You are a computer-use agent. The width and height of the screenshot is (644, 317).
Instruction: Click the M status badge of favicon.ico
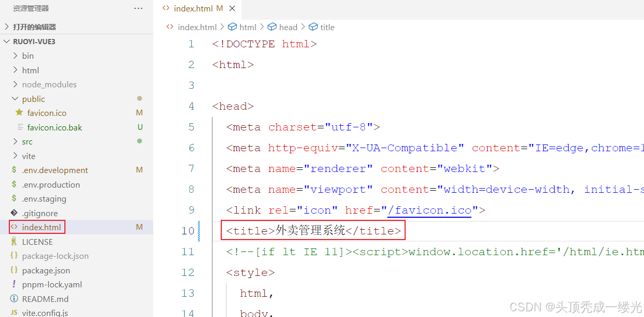tap(139, 113)
